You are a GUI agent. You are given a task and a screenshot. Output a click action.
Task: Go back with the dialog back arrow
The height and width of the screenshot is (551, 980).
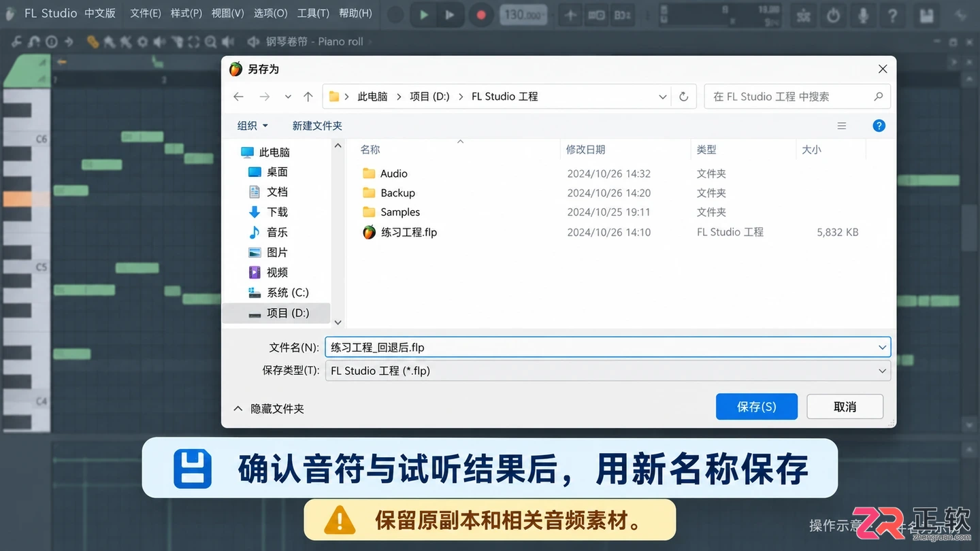tap(238, 97)
